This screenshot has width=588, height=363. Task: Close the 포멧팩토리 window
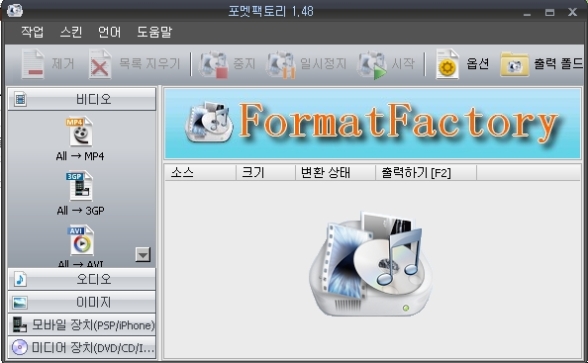pos(572,12)
